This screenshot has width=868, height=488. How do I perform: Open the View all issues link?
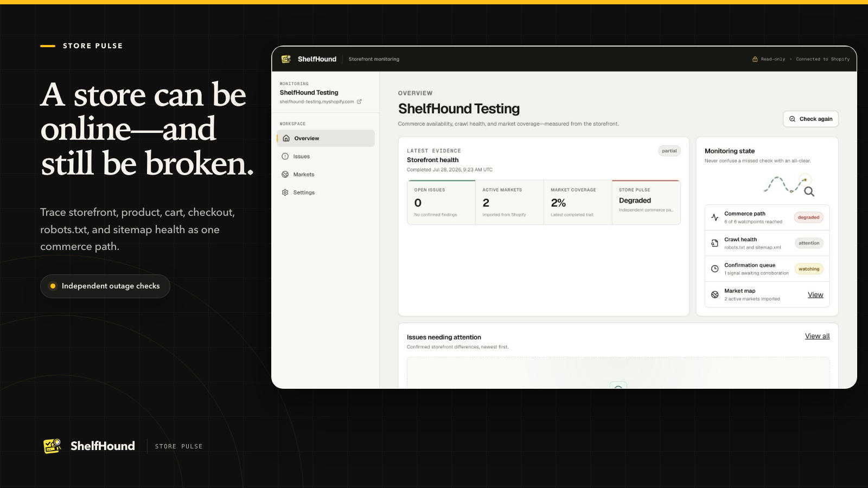point(817,336)
